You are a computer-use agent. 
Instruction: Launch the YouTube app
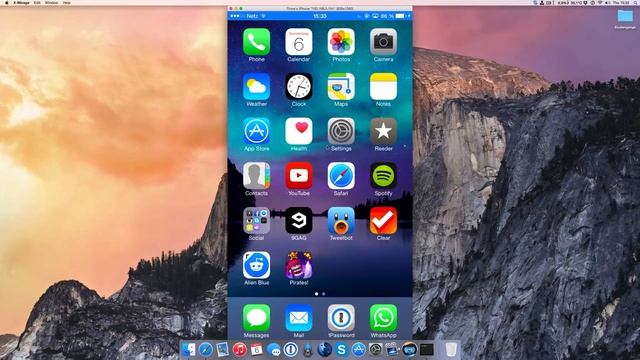click(299, 176)
